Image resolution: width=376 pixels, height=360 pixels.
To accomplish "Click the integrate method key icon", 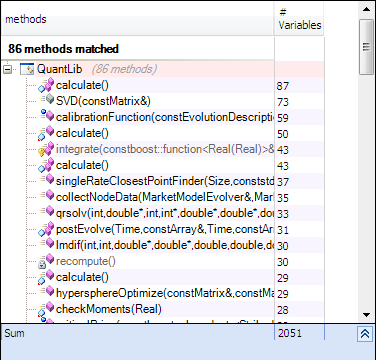I will pyautogui.click(x=46, y=149).
